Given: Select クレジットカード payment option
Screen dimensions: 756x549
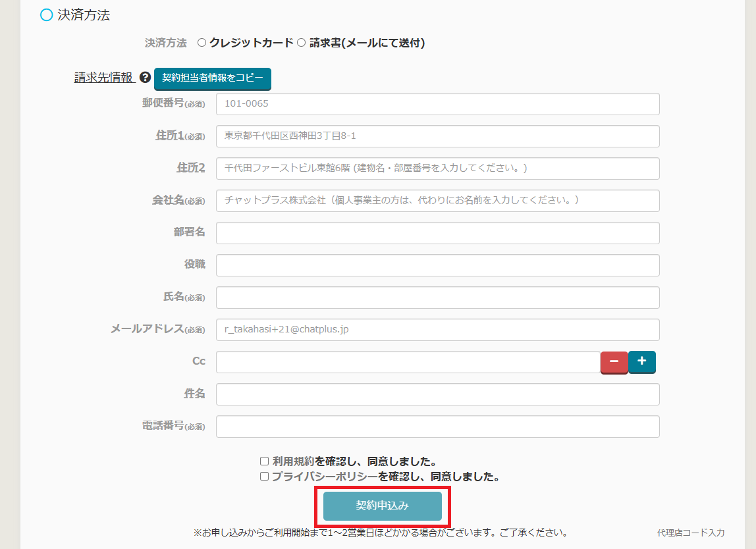Looking at the screenshot, I should 202,43.
